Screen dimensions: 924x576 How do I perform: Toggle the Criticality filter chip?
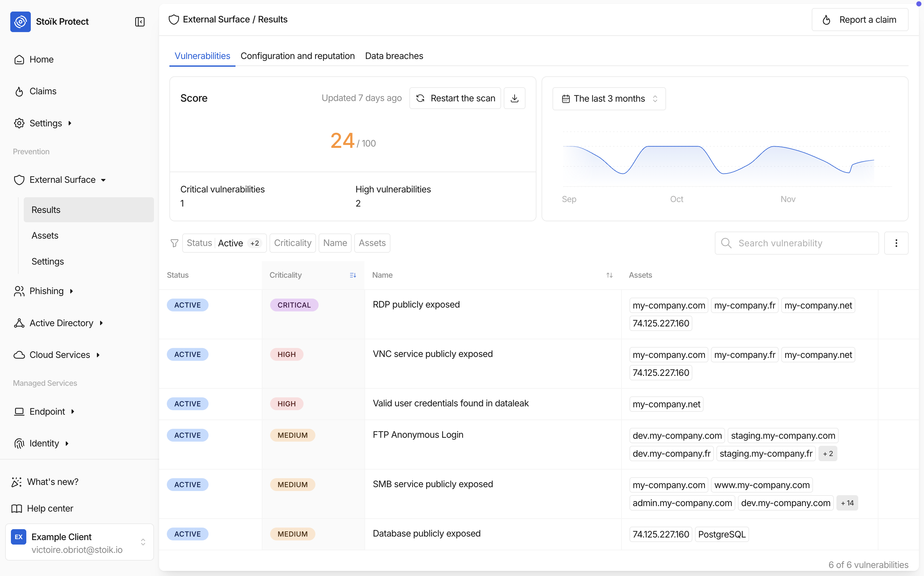292,243
